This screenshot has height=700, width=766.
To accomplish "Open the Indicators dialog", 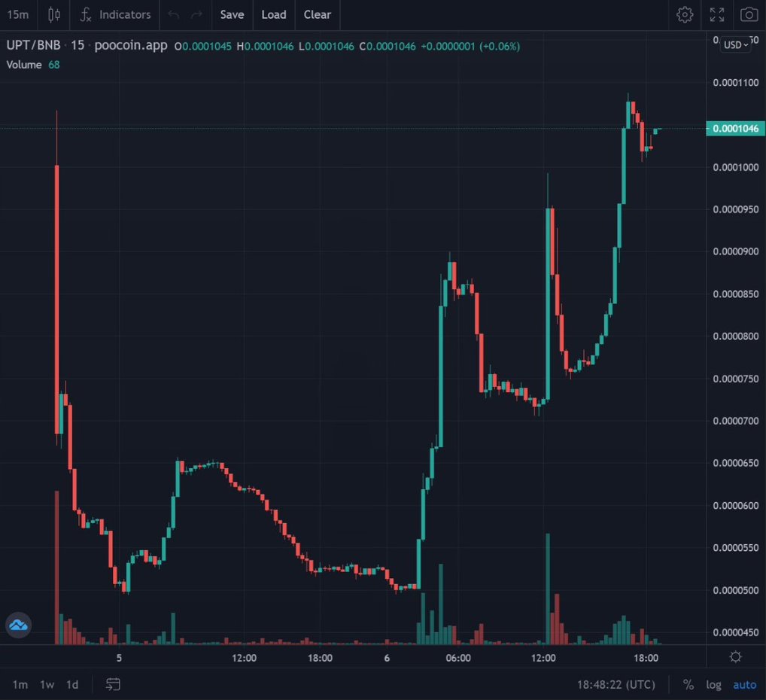I will 115,14.
